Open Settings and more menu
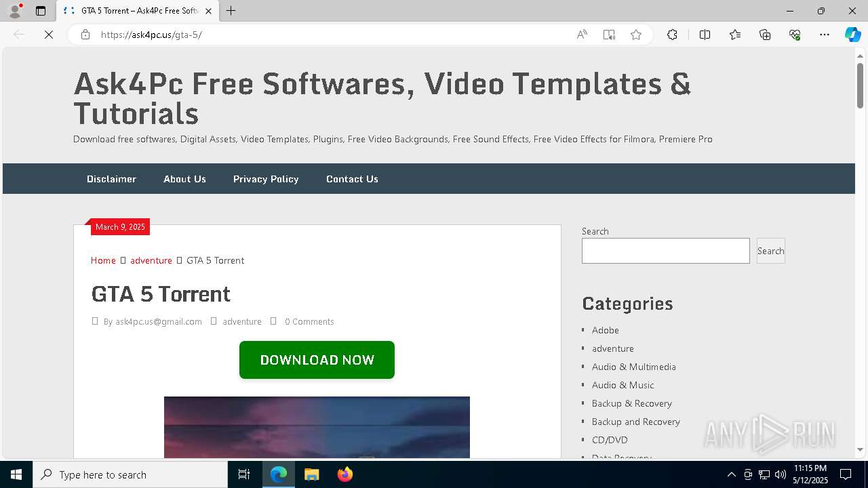 tap(825, 35)
